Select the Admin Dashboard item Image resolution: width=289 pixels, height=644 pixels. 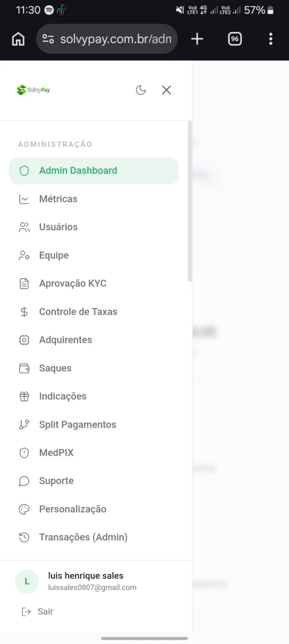coord(94,171)
